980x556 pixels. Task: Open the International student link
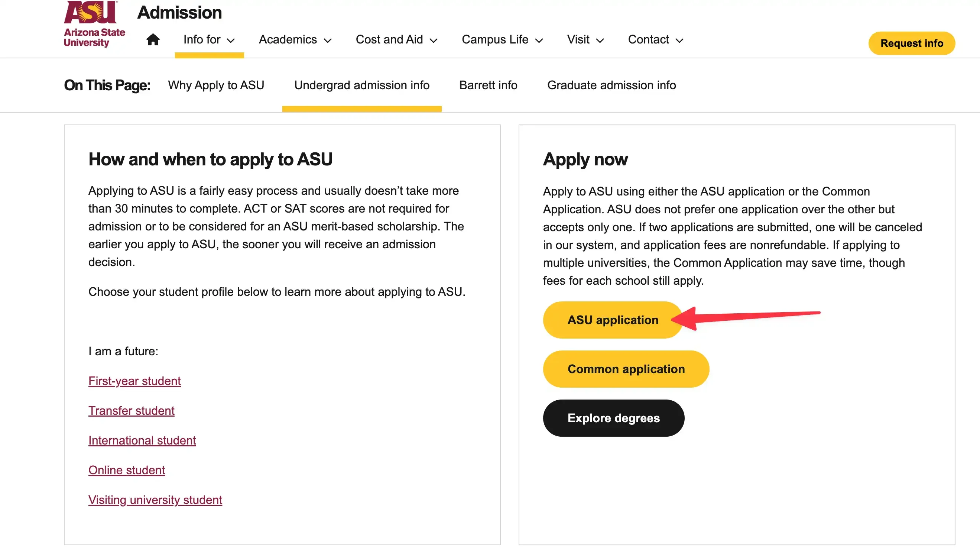tap(142, 441)
